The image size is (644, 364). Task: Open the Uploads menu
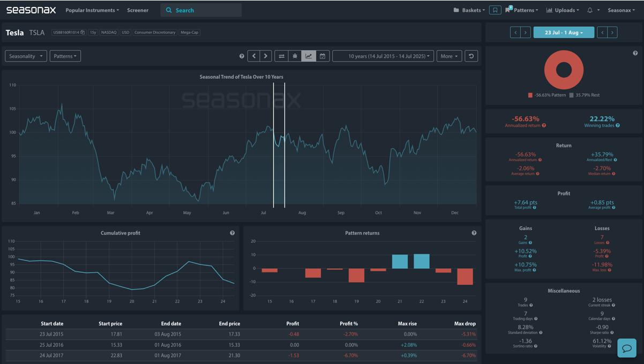[563, 10]
